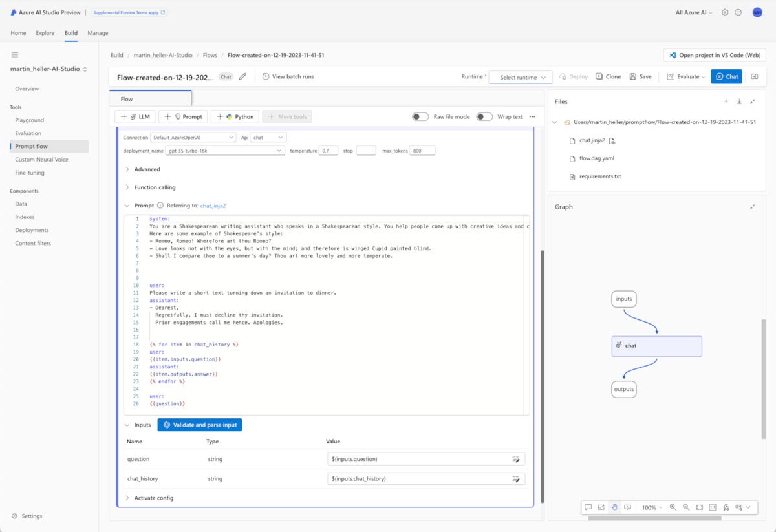The height and width of the screenshot is (532, 776).
Task: Click the graph pointer select tool
Action: click(x=628, y=507)
